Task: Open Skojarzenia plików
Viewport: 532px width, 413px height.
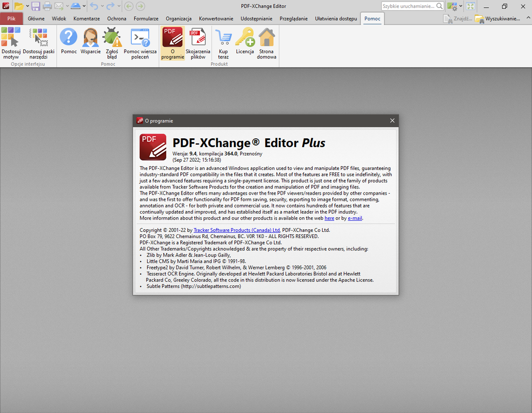Action: pos(198,43)
